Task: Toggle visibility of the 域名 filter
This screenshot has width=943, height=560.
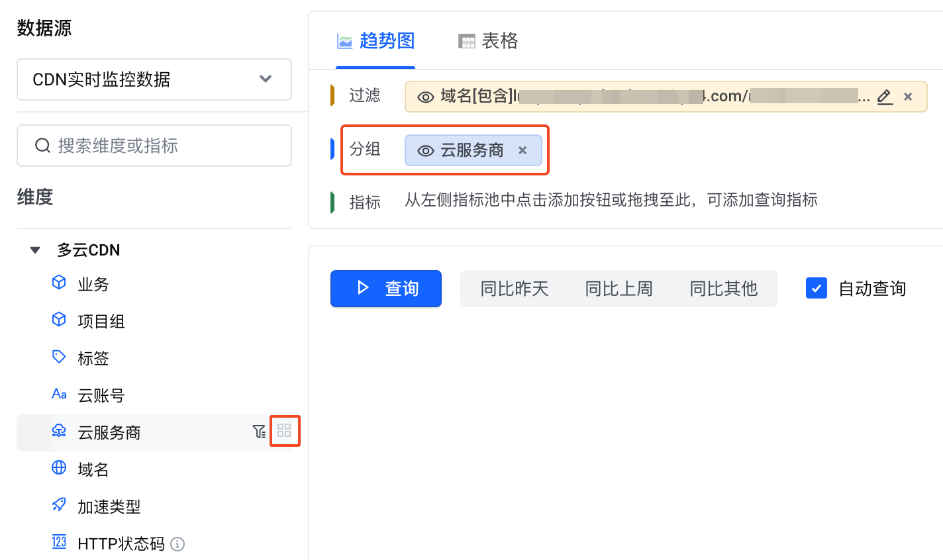Action: pyautogui.click(x=426, y=97)
